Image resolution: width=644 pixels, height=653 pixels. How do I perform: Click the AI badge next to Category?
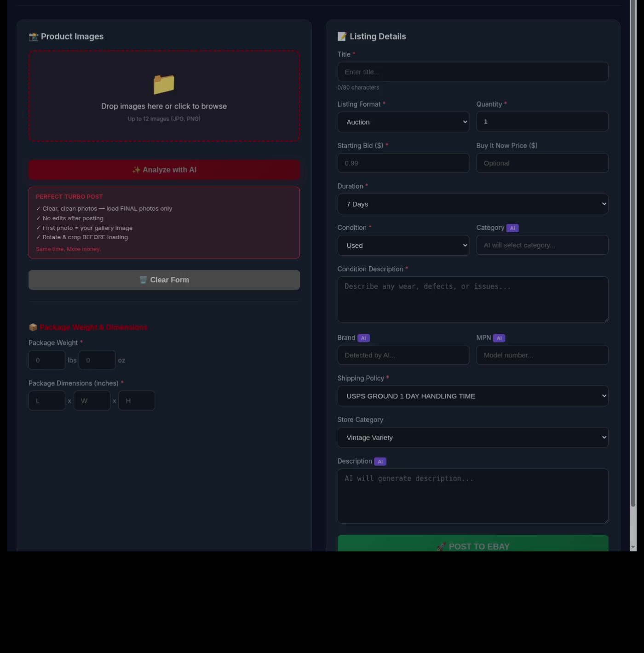tap(512, 228)
